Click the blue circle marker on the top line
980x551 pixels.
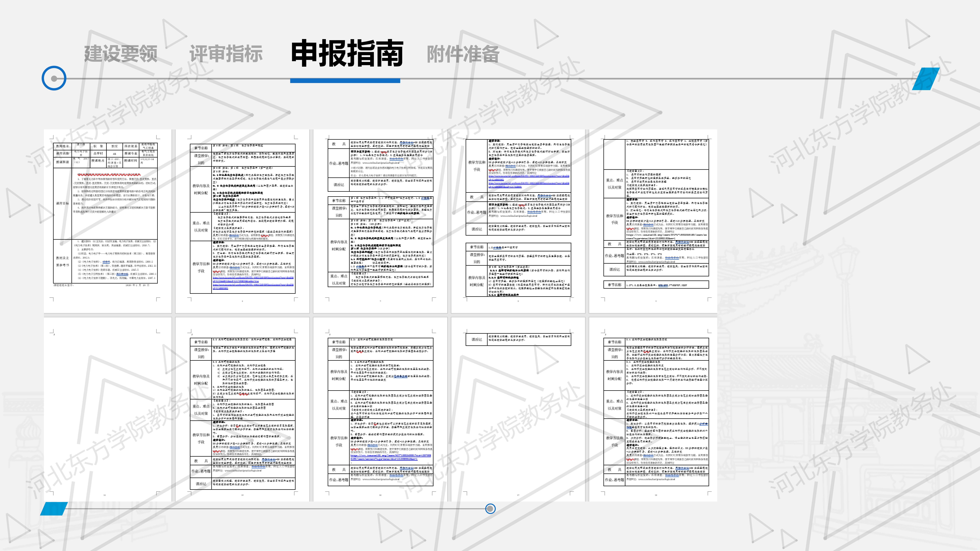tap(54, 78)
